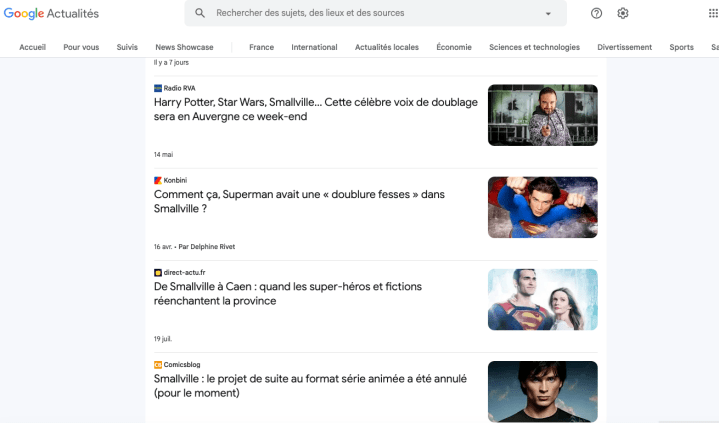Viewport: 719px width, 423px height.
Task: Open the Actualités locales tab
Action: (387, 47)
